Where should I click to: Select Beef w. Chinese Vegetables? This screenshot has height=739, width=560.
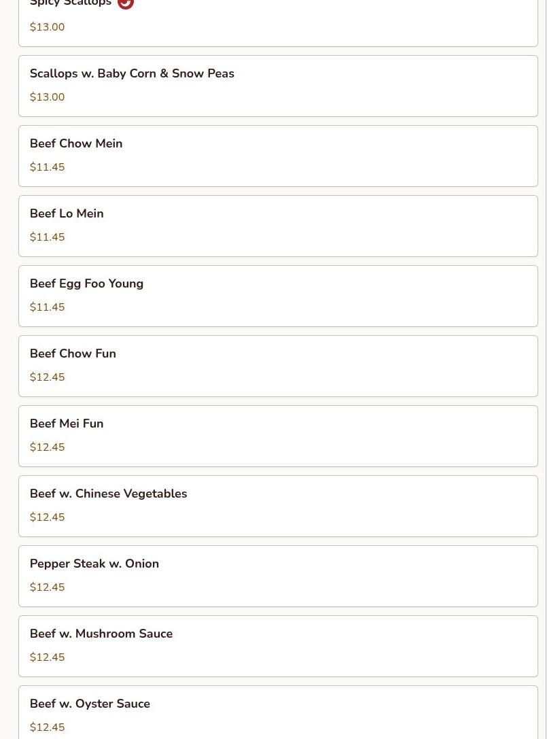click(278, 506)
